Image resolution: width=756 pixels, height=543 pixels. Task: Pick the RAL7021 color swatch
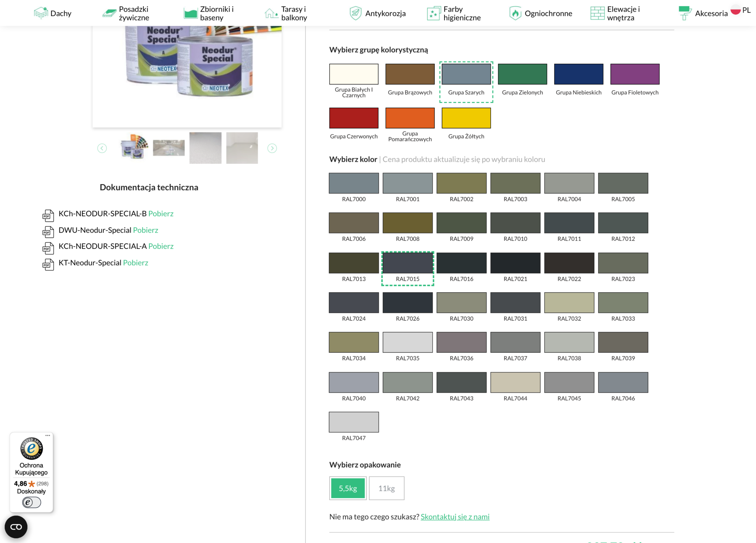[515, 263]
